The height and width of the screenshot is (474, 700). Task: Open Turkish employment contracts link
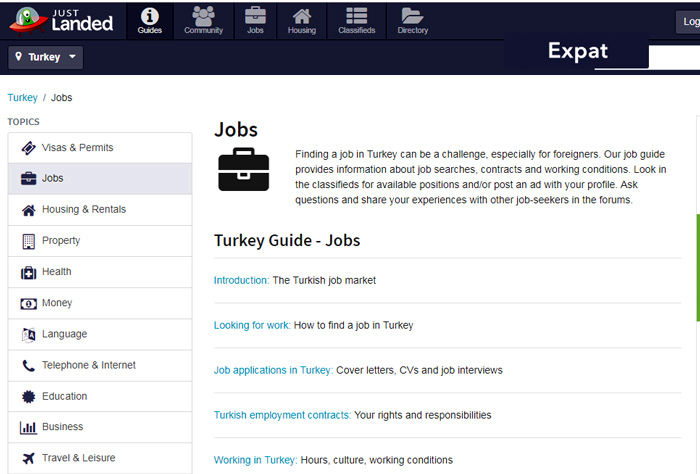coord(283,415)
